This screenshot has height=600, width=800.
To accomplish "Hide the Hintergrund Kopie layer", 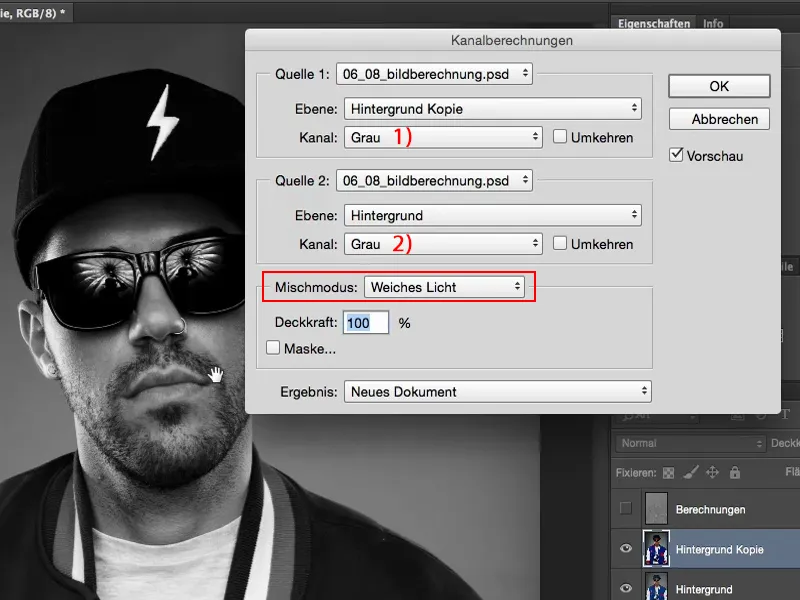I will coord(626,548).
